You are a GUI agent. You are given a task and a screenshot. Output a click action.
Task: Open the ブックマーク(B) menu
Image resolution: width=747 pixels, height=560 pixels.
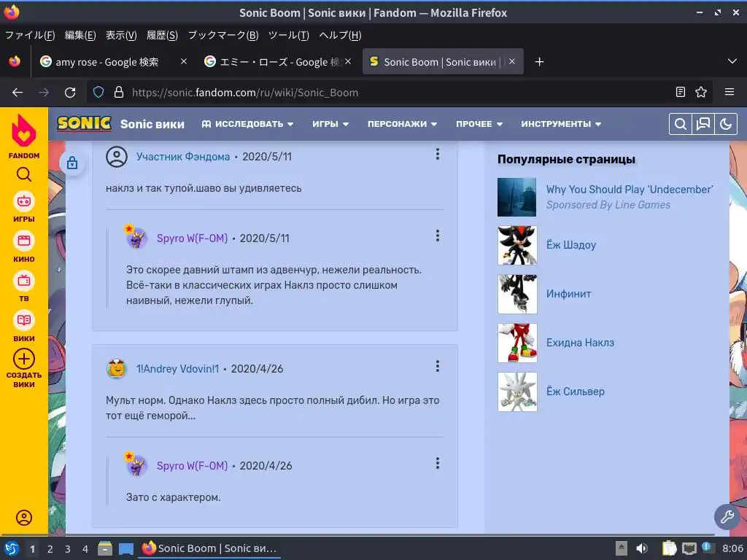click(223, 35)
